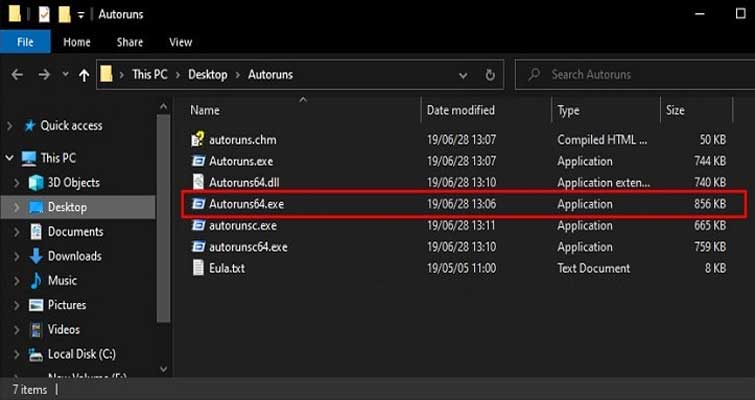Collapse the This PC tree node
Image resolution: width=755 pixels, height=400 pixels.
pyautogui.click(x=10, y=158)
